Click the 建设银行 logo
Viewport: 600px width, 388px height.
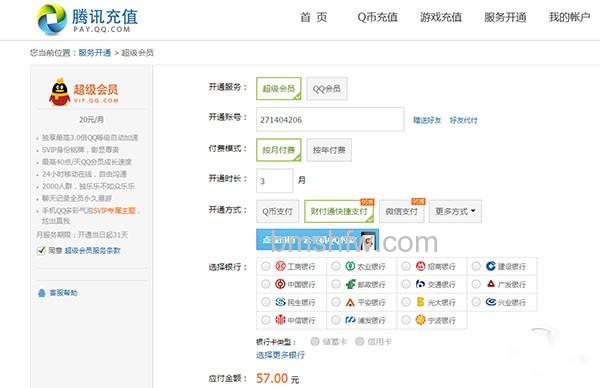pyautogui.click(x=491, y=266)
